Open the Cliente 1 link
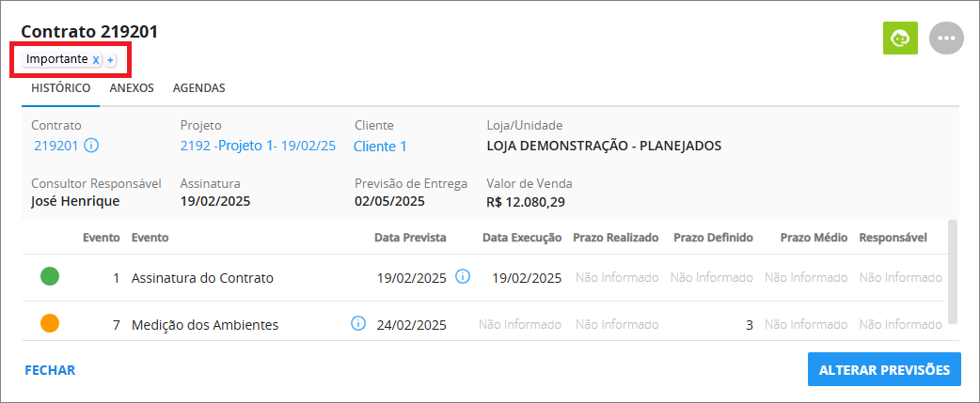Screen dimensions: 980x403 (x=380, y=147)
